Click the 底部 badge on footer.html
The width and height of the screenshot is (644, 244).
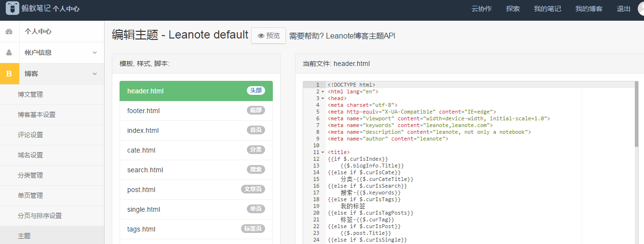256,110
